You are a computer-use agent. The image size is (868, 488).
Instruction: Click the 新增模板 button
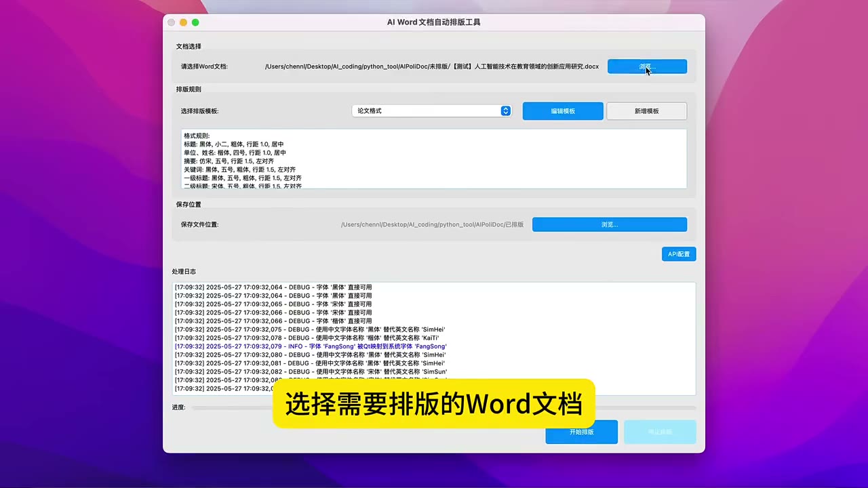point(646,111)
